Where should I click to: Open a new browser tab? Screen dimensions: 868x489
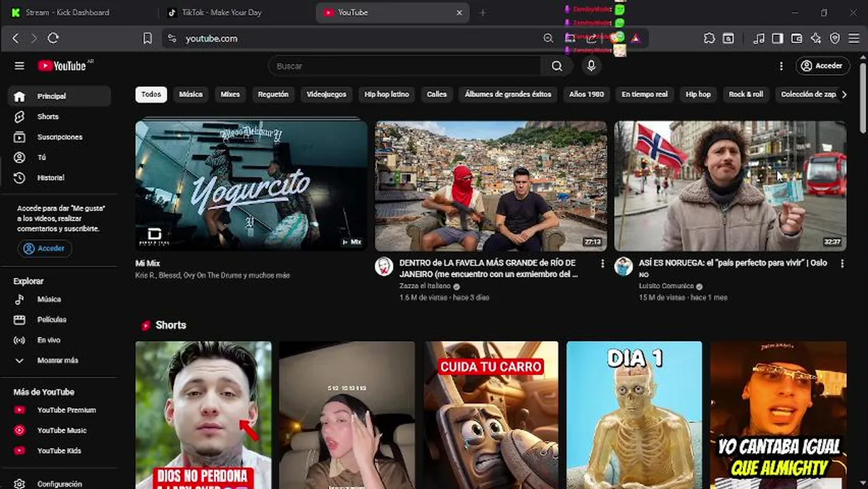483,12
